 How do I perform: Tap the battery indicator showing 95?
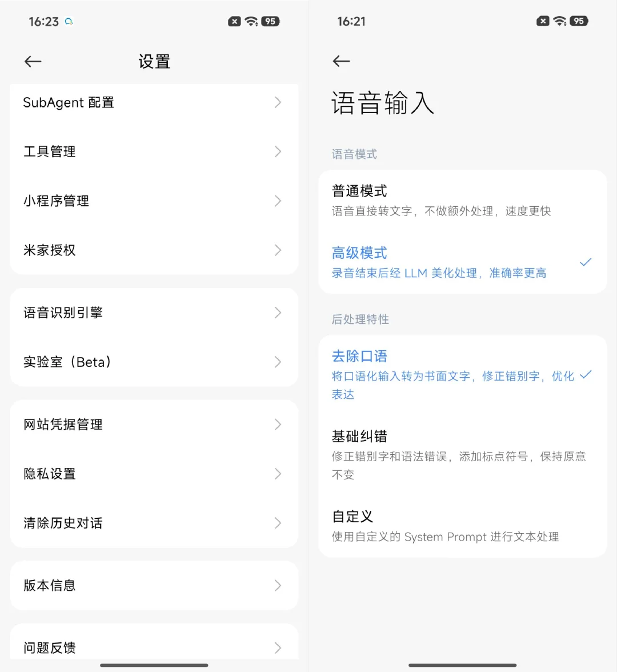pos(270,21)
